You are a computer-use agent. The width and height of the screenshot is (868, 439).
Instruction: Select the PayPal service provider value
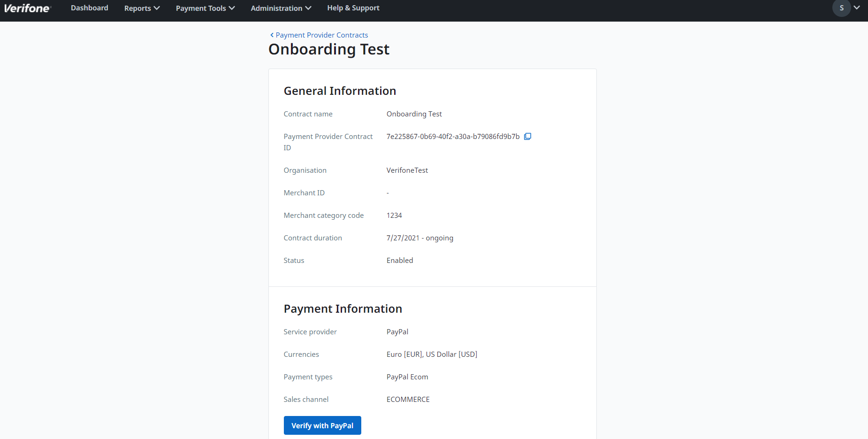(397, 332)
